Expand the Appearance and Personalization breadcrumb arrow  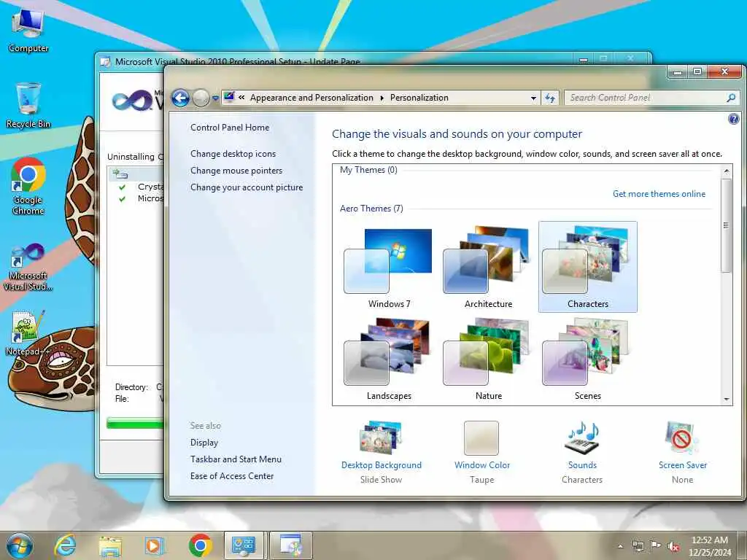382,98
